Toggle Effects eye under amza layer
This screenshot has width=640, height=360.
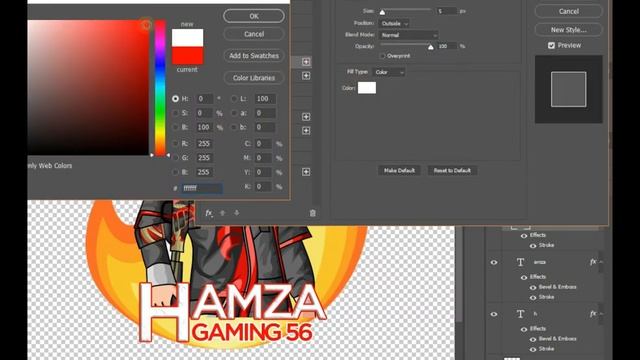point(524,277)
